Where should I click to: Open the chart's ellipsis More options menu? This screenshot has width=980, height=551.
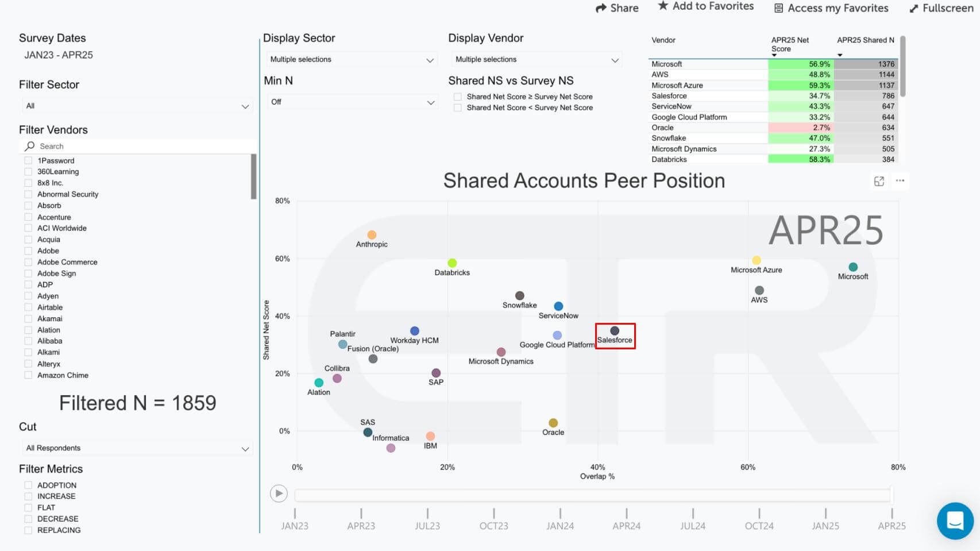(900, 181)
